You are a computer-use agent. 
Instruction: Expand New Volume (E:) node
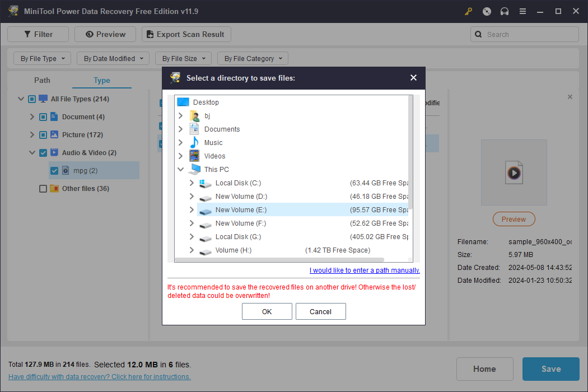[192, 209]
